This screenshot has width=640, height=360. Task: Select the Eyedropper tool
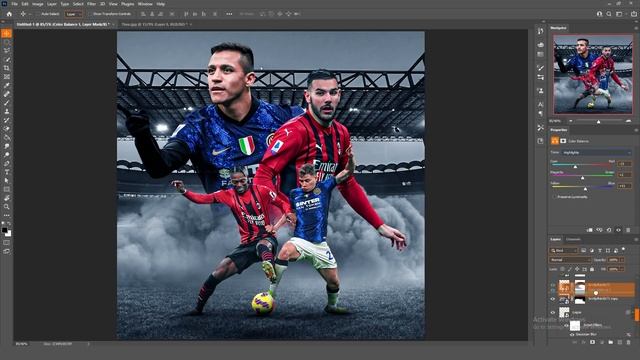tap(7, 85)
